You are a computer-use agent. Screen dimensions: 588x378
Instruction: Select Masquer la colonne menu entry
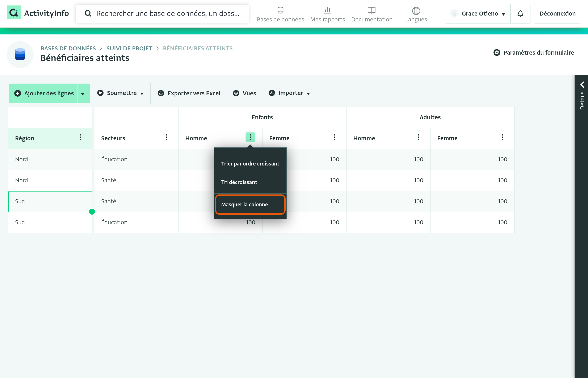[250, 205]
